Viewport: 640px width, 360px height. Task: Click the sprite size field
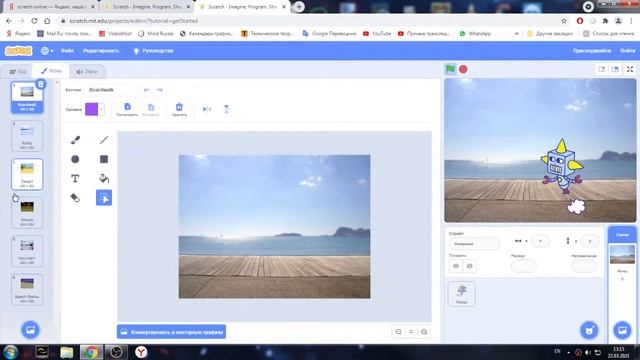click(524, 266)
